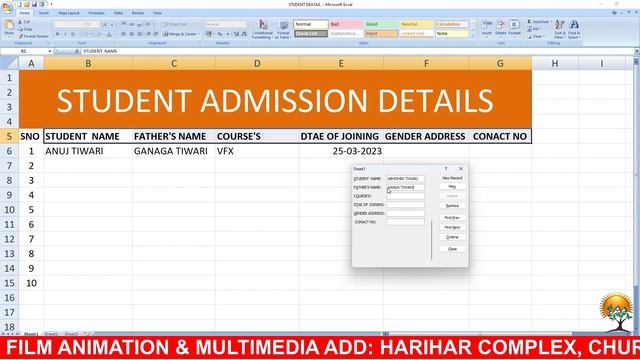Screen dimensions: 640x360
Task: Click the form's vertical record scrollbar
Action: [431, 240]
